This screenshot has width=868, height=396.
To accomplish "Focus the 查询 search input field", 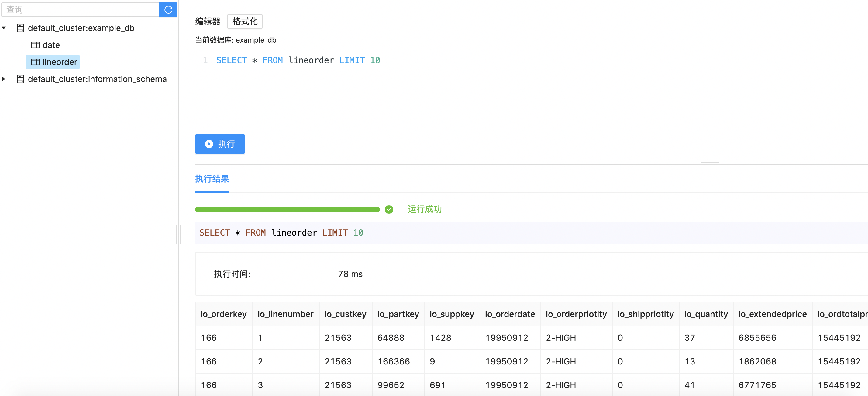I will click(80, 10).
